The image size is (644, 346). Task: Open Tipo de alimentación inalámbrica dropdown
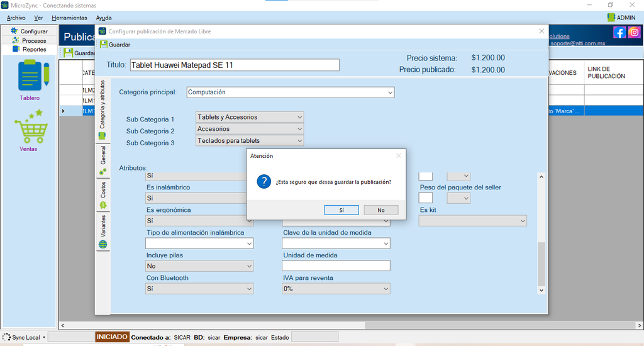(199, 243)
